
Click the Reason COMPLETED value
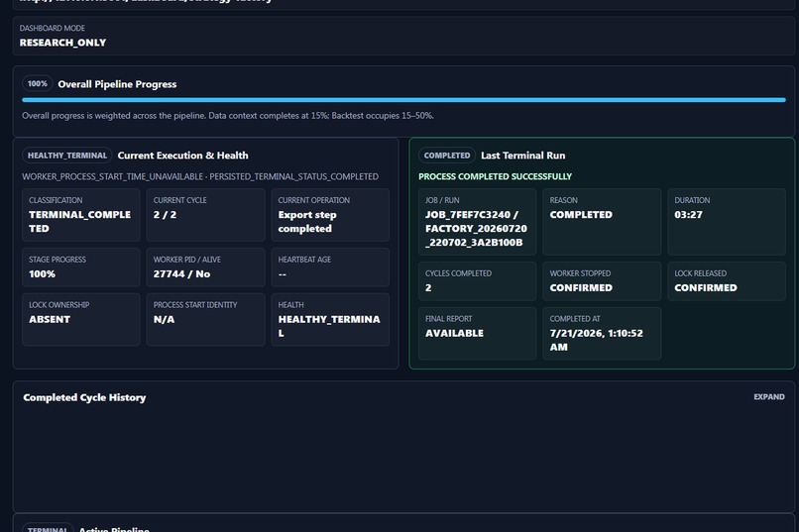[x=581, y=215]
